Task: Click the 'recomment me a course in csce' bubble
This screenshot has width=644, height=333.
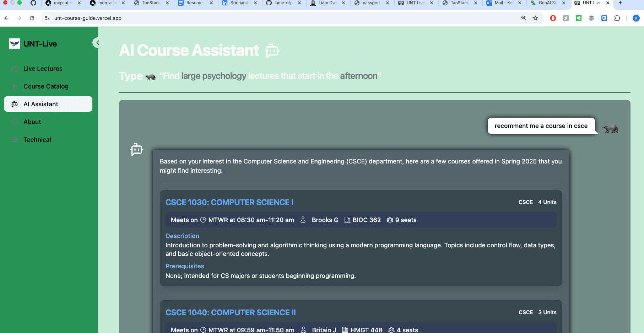Action: click(541, 126)
